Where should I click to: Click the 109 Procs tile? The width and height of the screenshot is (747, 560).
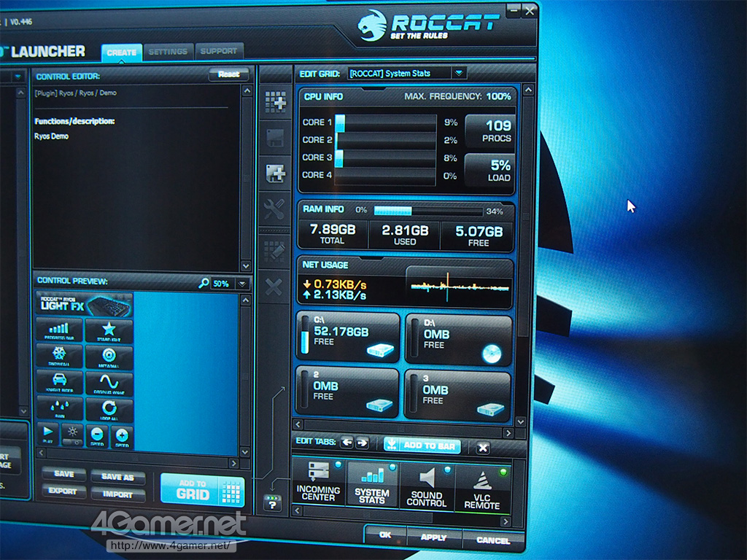tap(490, 131)
